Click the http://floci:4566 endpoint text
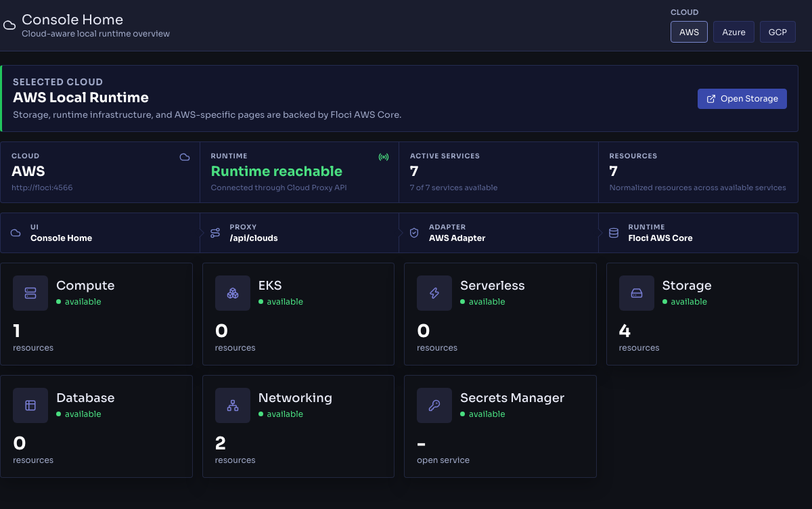The height and width of the screenshot is (509, 812). (x=42, y=187)
